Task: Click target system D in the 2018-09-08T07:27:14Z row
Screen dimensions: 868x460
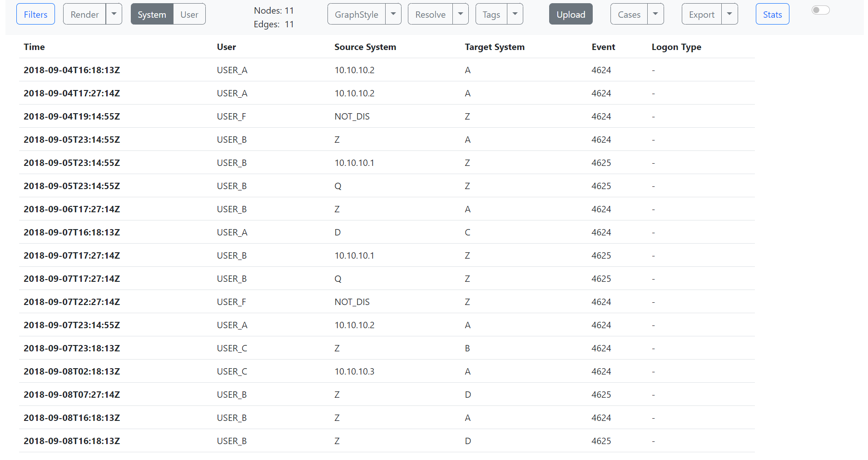Action: (468, 395)
